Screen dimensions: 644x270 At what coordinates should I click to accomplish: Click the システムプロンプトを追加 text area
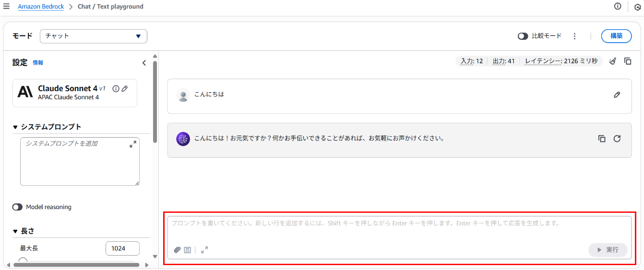(x=80, y=162)
